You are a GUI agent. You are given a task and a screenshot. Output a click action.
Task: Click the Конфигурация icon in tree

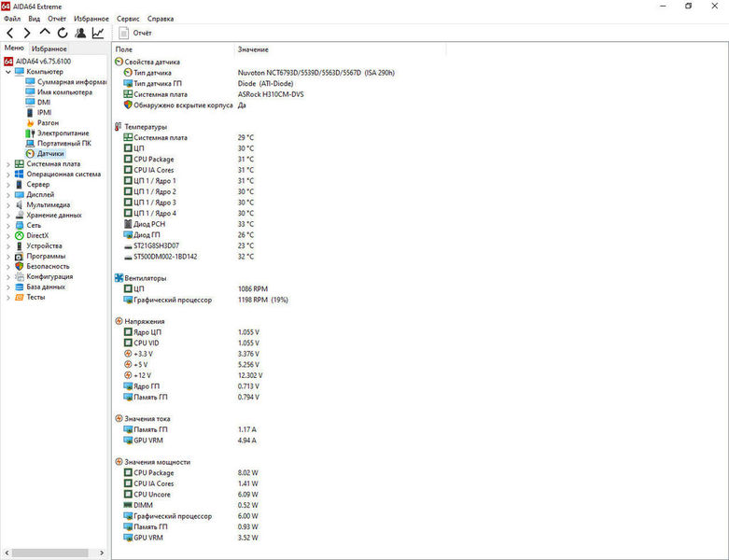[x=19, y=276]
